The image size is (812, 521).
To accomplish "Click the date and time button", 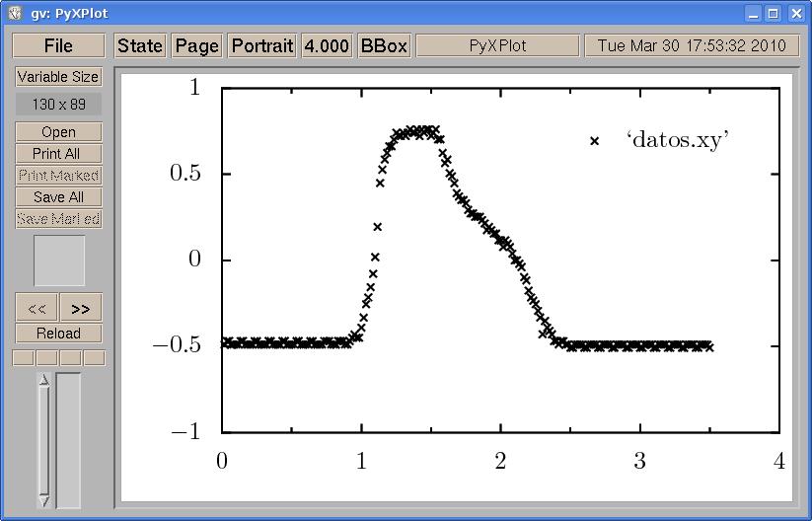I will click(x=691, y=46).
